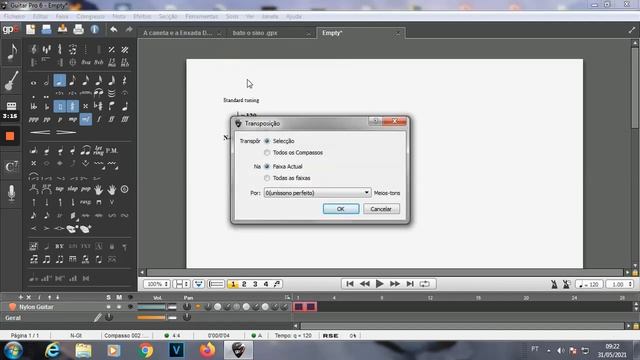Image resolution: width=640 pixels, height=360 pixels.
Task: Cancel the Transposição dialog
Action: [x=381, y=209]
